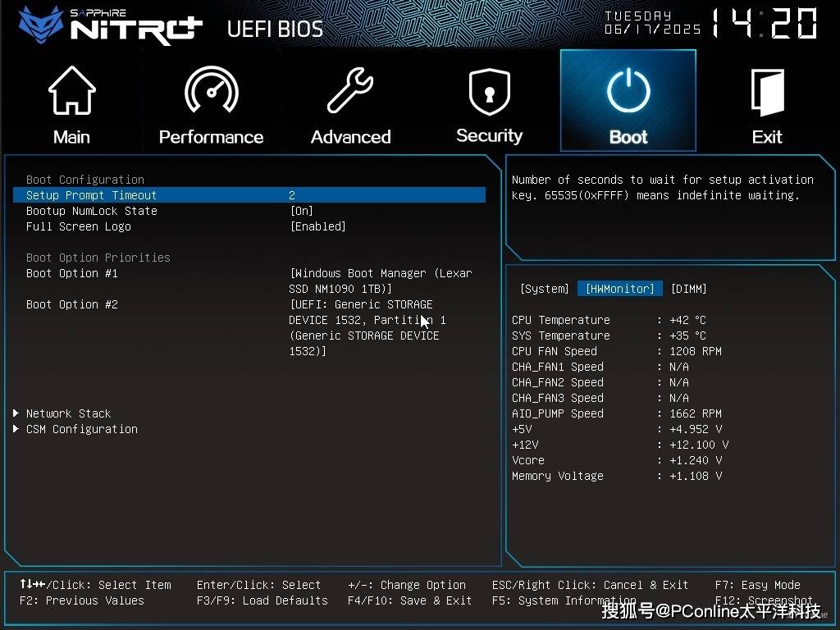Click the Setup Prompt Timeout value field
This screenshot has height=630, width=840.
[x=292, y=195]
